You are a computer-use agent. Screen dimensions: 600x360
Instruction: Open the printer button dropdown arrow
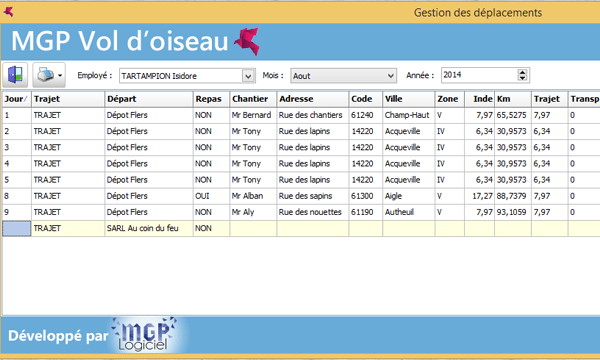[60, 75]
